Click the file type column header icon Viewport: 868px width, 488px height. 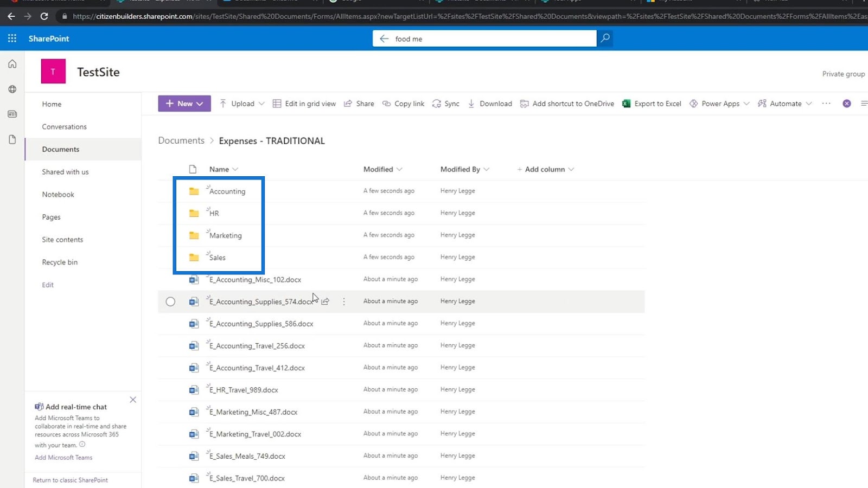tap(193, 169)
